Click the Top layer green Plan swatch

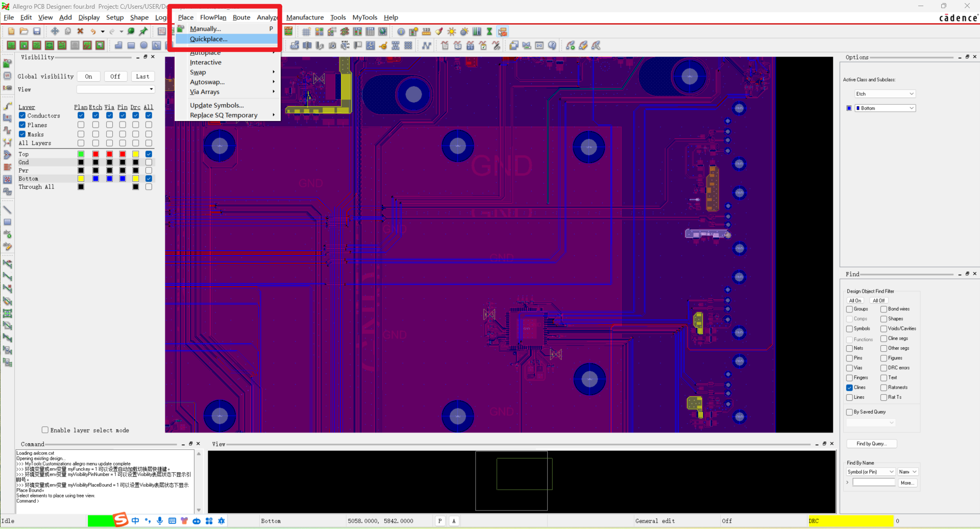click(81, 154)
